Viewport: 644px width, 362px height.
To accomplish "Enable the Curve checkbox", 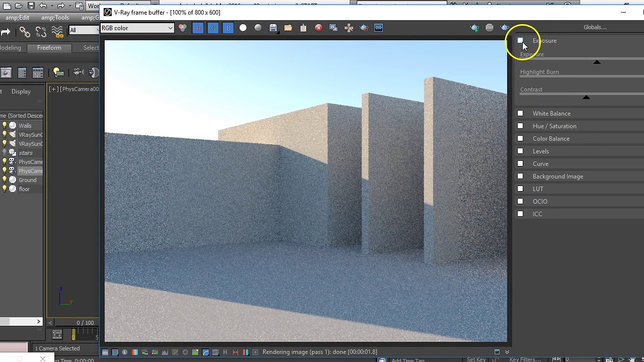I will tap(520, 164).
